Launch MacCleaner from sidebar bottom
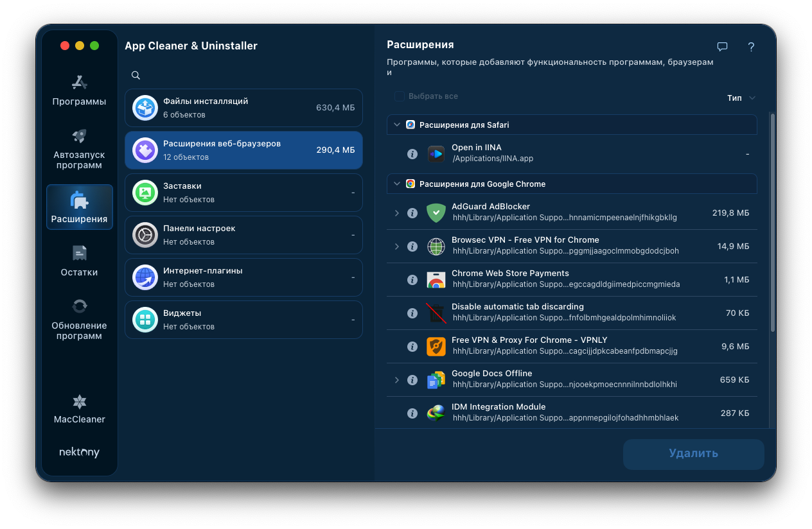This screenshot has height=529, width=812. [x=79, y=409]
